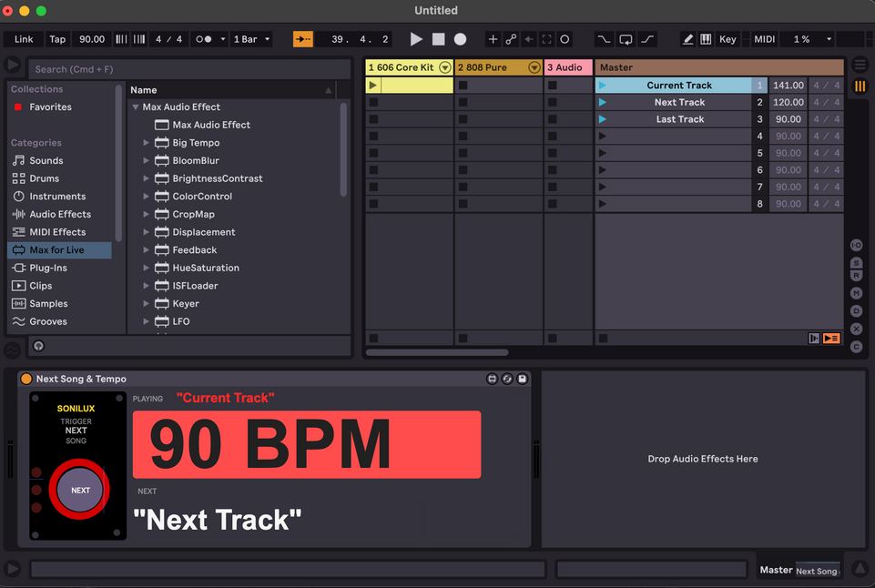875x588 pixels.
Task: Click the save preset icon on the device header
Action: 522,378
